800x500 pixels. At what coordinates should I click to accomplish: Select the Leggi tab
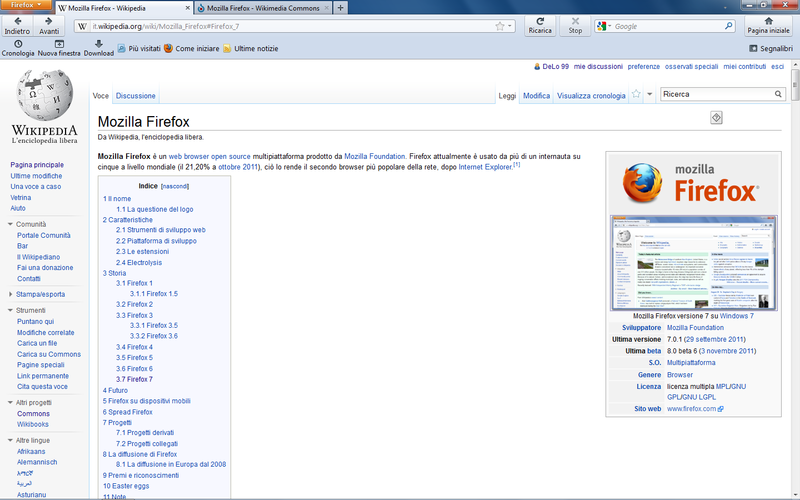click(x=507, y=95)
